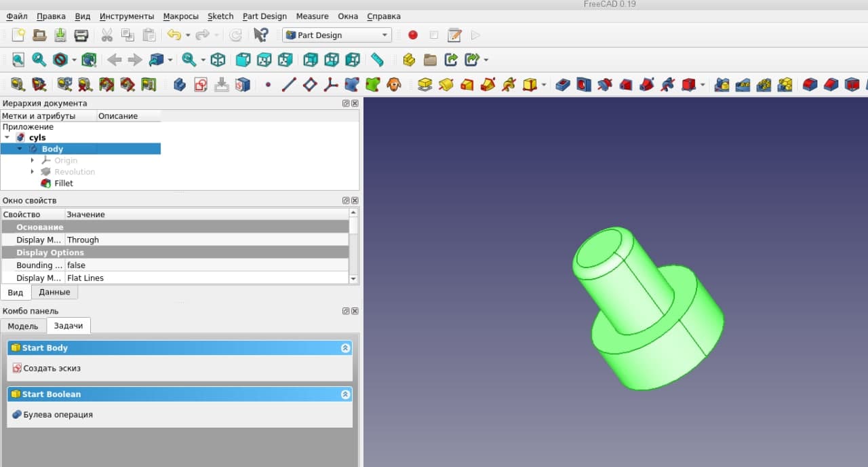This screenshot has width=868, height=467.
Task: Switch to top view cube icon
Action: point(264,60)
